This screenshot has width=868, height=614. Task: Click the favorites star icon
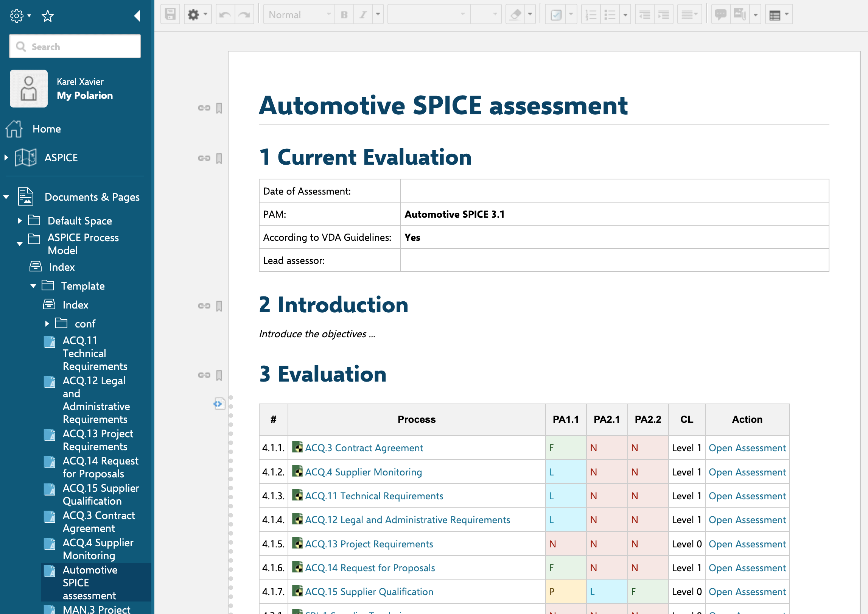(x=48, y=16)
